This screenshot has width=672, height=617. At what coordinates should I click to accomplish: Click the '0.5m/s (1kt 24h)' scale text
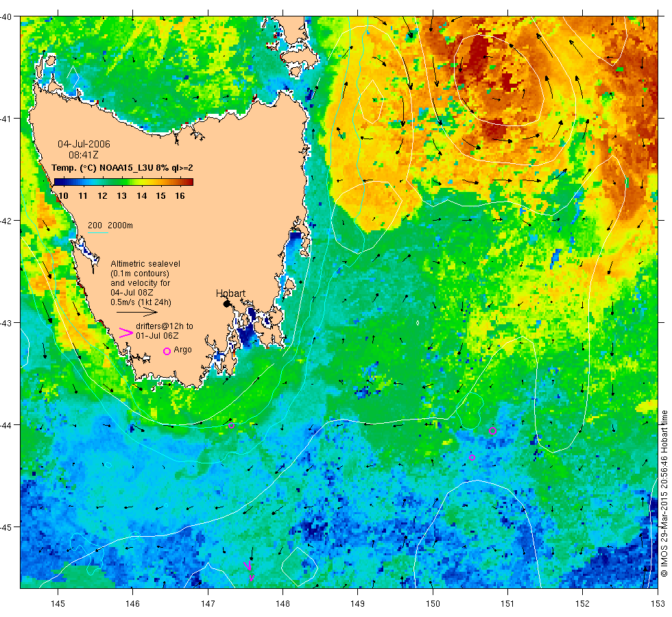click(141, 302)
